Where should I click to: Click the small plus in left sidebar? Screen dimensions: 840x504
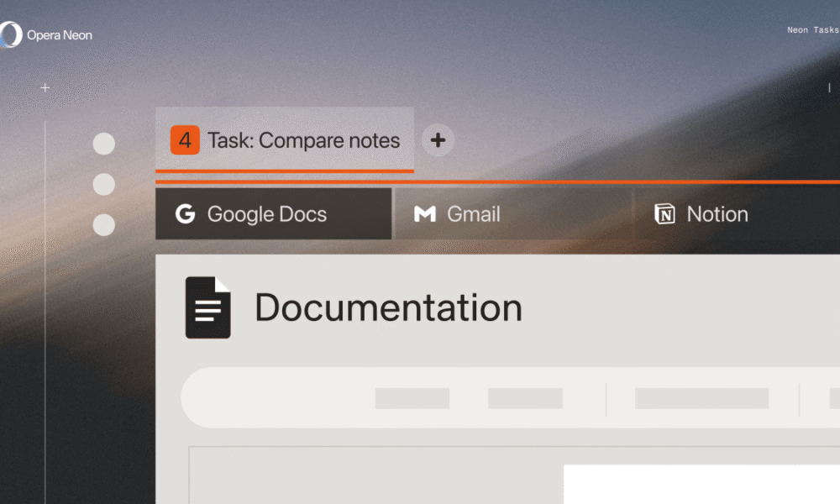(x=45, y=87)
